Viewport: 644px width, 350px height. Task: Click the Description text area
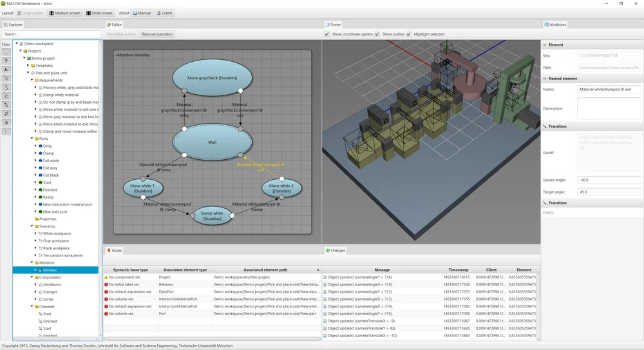coord(609,108)
